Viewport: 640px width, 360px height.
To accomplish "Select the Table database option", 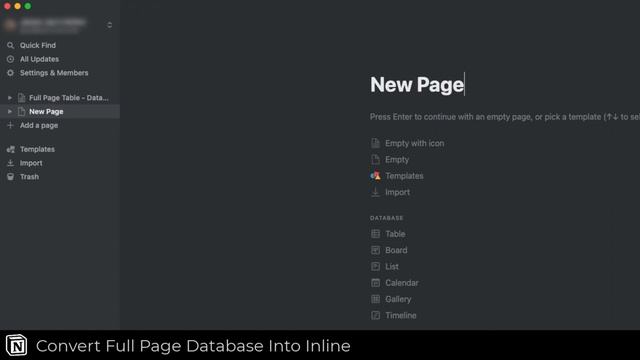I will pyautogui.click(x=395, y=234).
